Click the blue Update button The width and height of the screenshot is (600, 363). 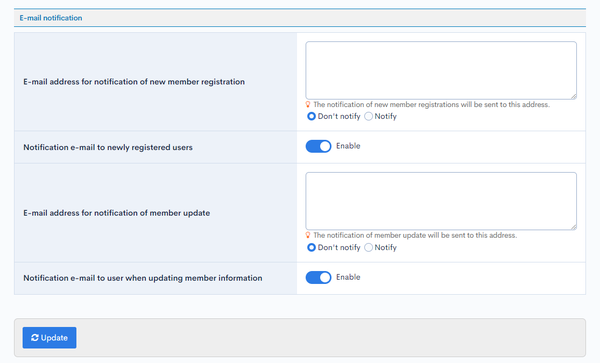pyautogui.click(x=49, y=338)
